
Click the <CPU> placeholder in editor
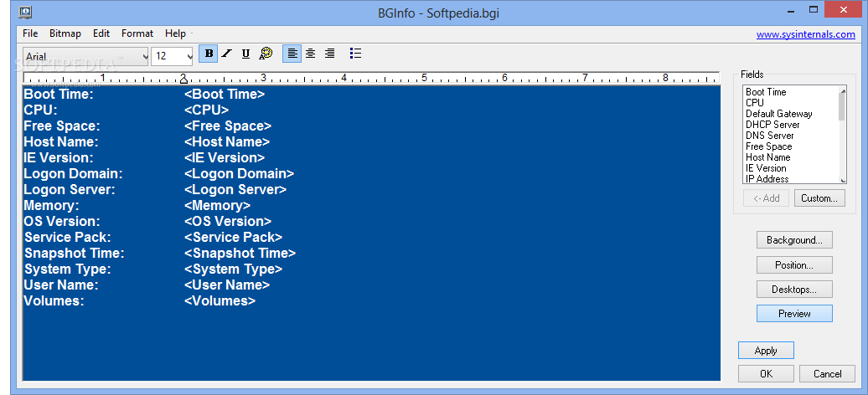[206, 110]
